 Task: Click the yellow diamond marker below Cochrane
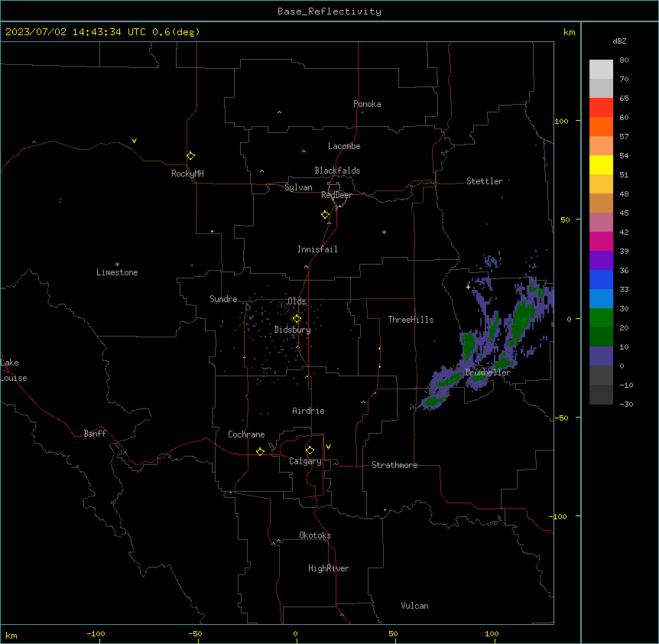pyautogui.click(x=260, y=451)
